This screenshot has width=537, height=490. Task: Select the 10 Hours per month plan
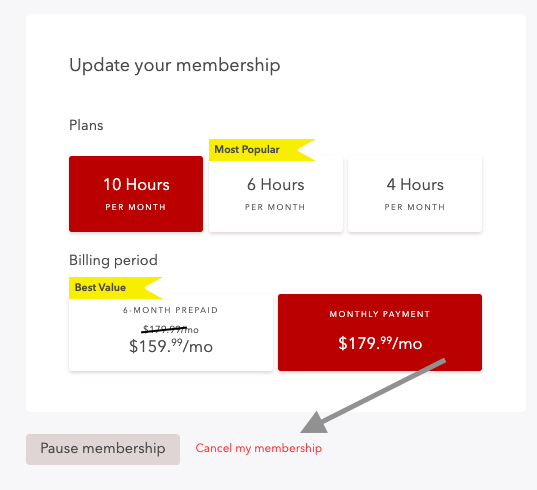click(136, 194)
